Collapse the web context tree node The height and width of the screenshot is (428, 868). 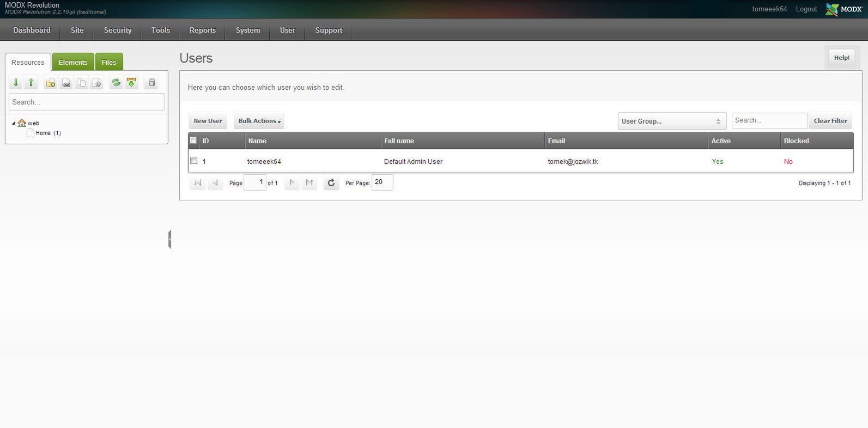(14, 124)
